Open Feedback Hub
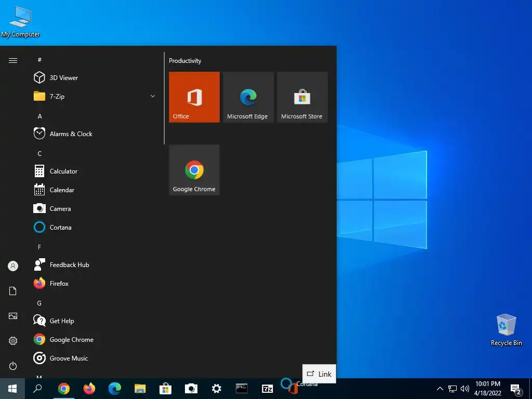The height and width of the screenshot is (399, 532). pos(95,264)
